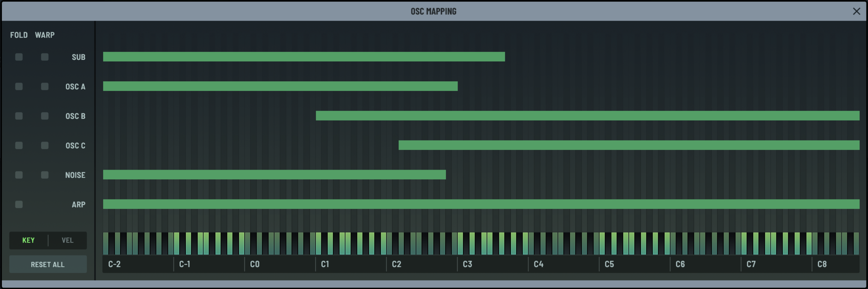Enable Fold checkbox for SUB
The image size is (868, 289).
point(19,57)
